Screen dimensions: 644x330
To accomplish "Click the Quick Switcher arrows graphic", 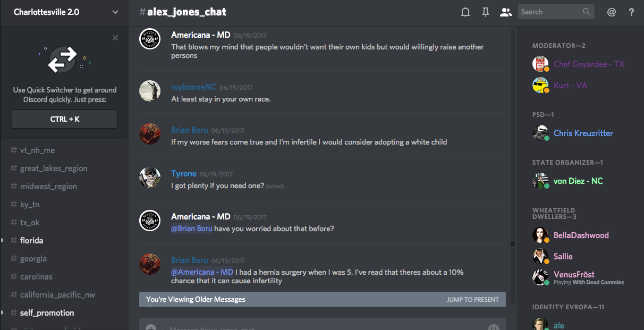I will [63, 59].
